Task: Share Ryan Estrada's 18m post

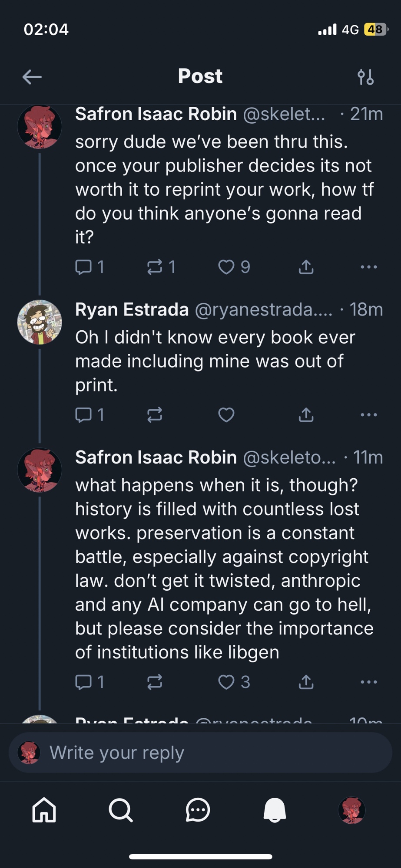Action: click(306, 415)
